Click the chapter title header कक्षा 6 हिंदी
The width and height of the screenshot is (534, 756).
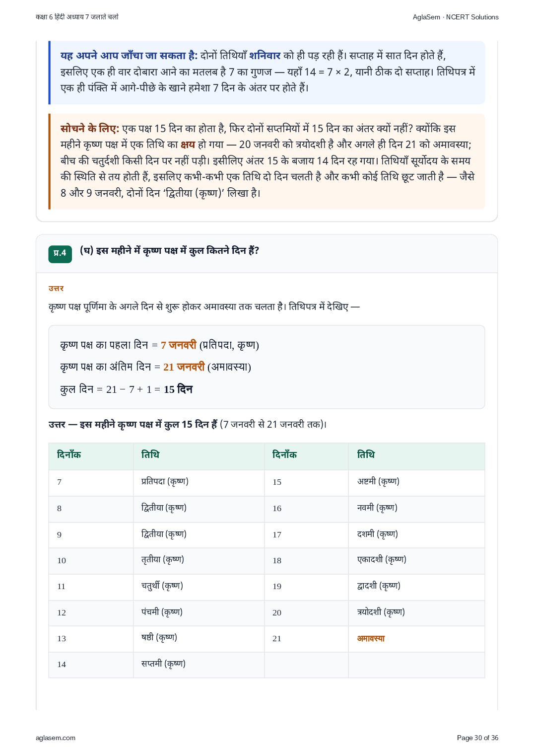tap(77, 17)
